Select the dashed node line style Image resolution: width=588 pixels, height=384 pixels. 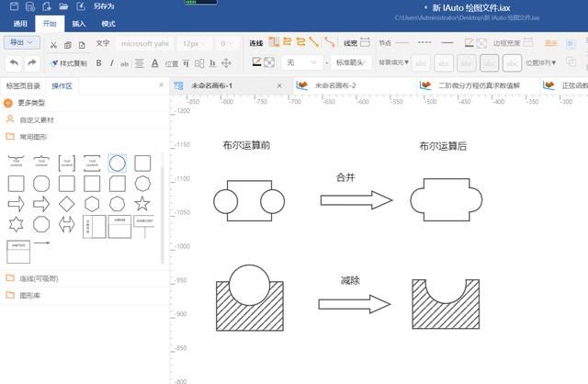pos(424,42)
